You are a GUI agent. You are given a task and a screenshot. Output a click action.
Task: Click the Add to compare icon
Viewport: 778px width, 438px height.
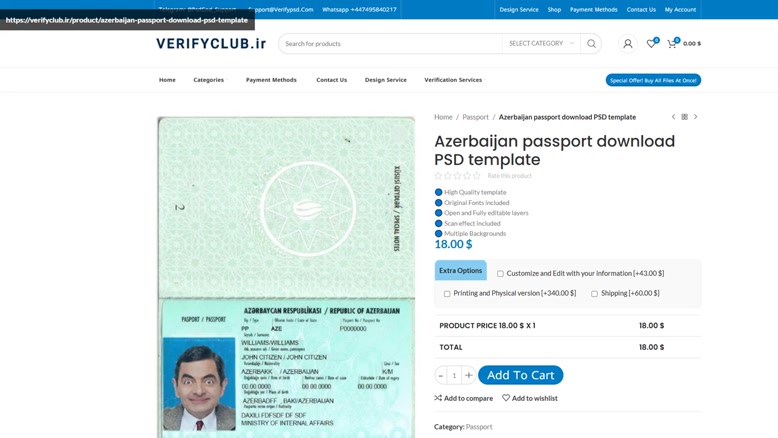tap(438, 398)
